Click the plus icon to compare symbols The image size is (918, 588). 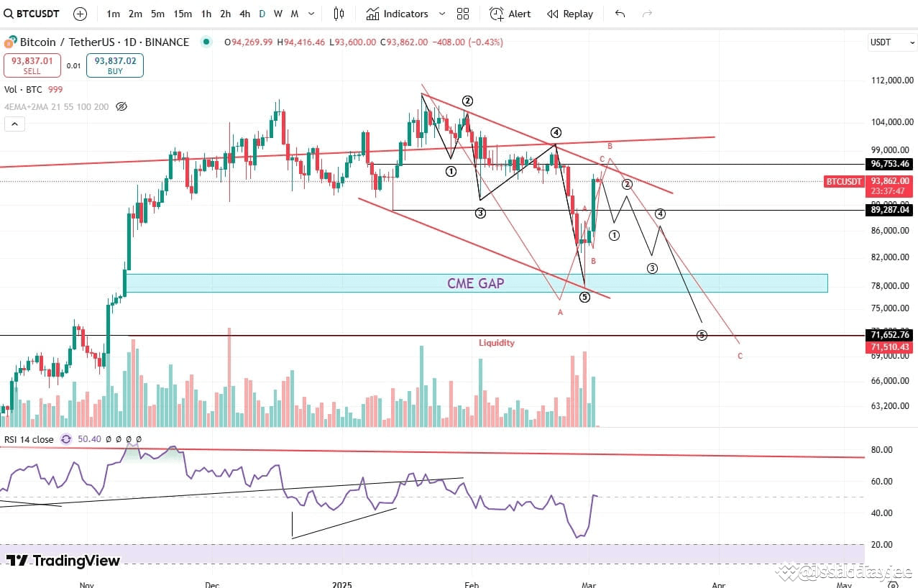point(80,14)
